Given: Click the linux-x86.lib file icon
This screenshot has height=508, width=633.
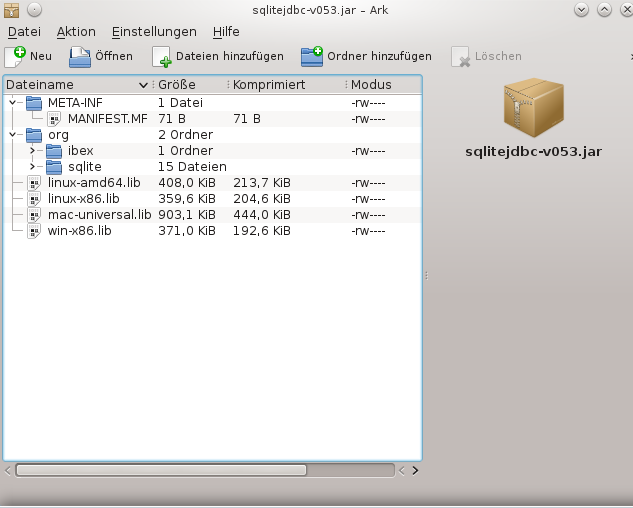Looking at the screenshot, I should (34, 199).
